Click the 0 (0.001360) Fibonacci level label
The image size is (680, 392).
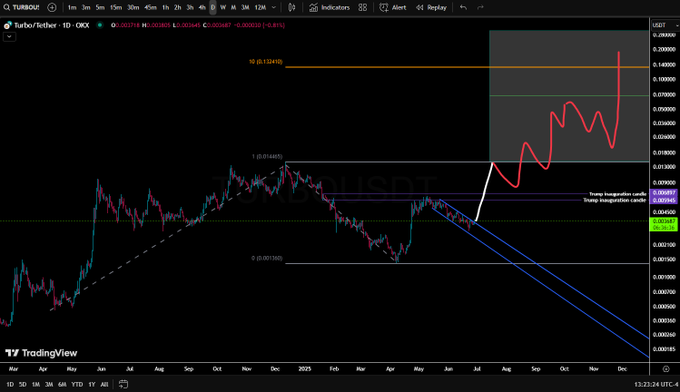pos(267,258)
